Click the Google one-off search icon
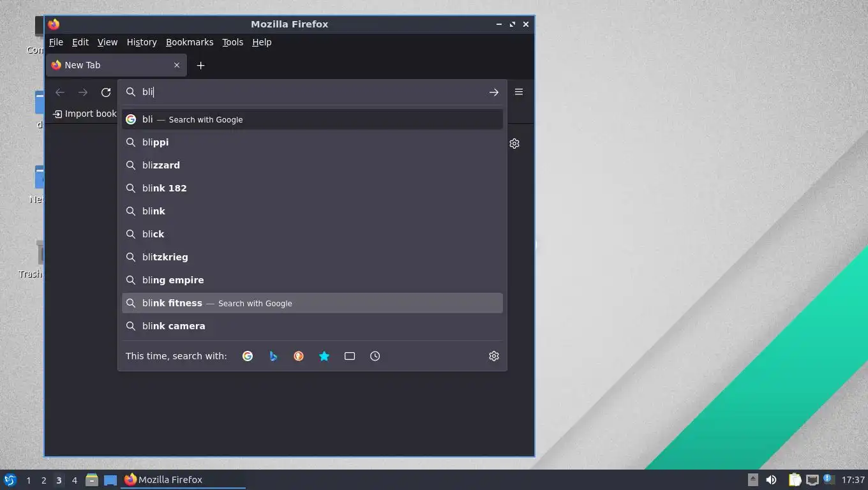The width and height of the screenshot is (868, 490). (x=248, y=356)
